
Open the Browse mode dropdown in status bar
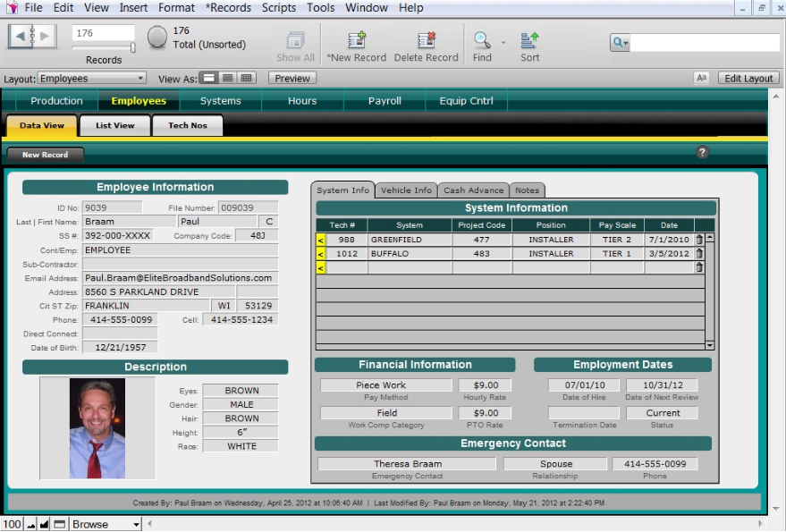coord(106,525)
